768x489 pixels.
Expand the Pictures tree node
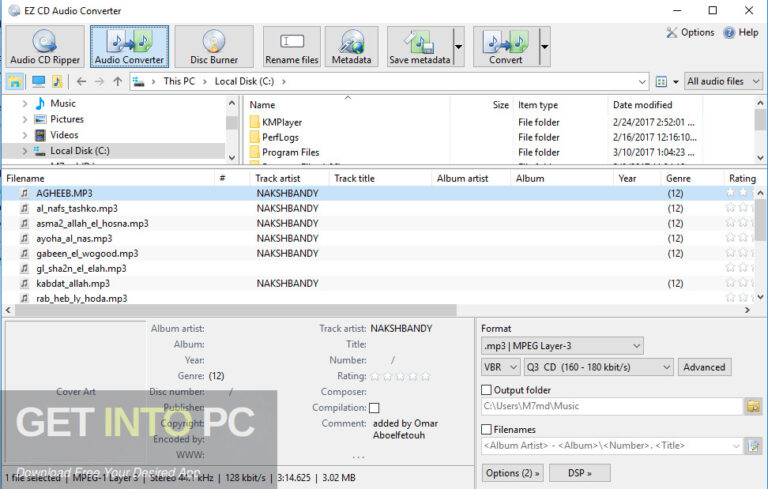point(24,119)
